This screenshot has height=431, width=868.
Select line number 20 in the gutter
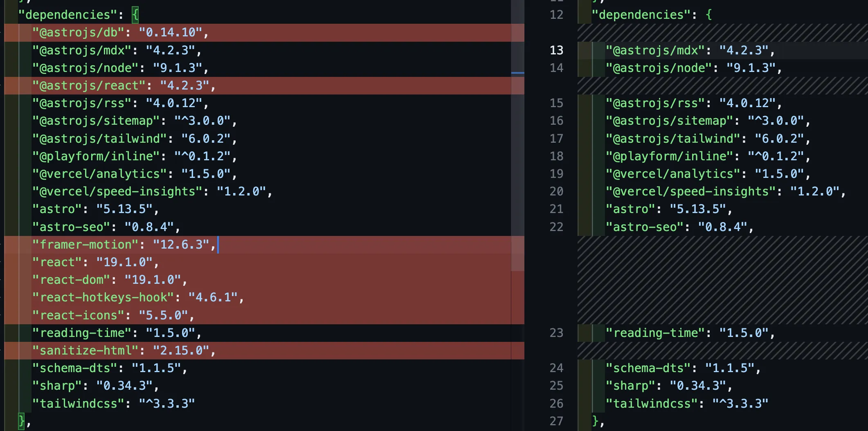[x=556, y=192]
